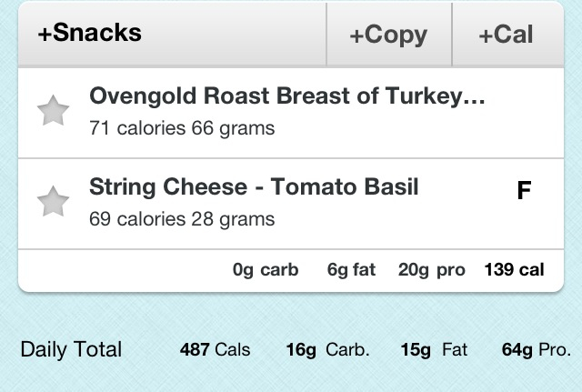Tap the +Copy button
The image size is (582, 392).
coord(388,35)
